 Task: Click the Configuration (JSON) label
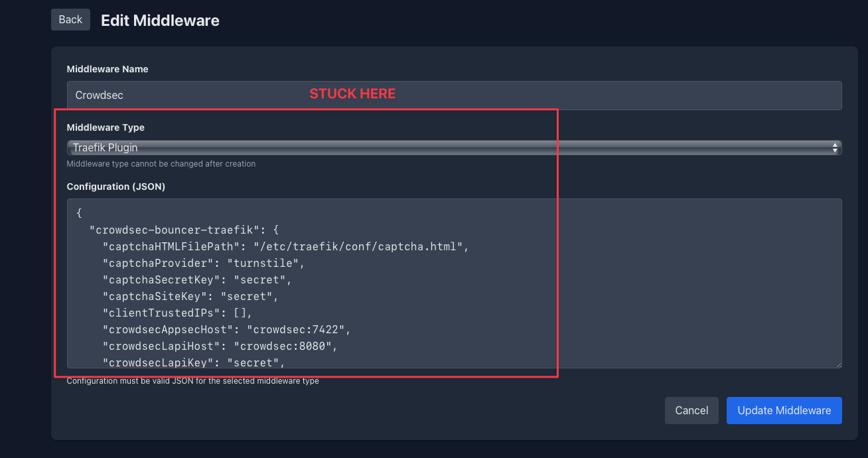tap(116, 187)
